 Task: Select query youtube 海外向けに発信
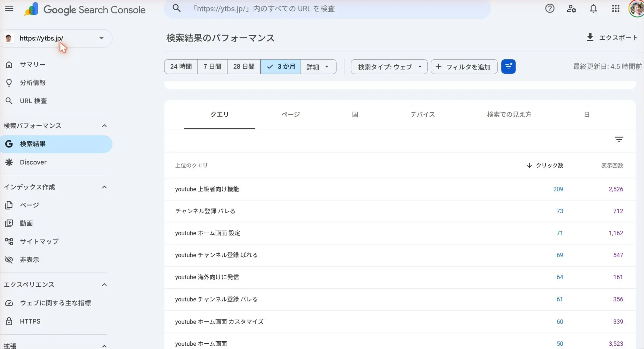tap(207, 277)
